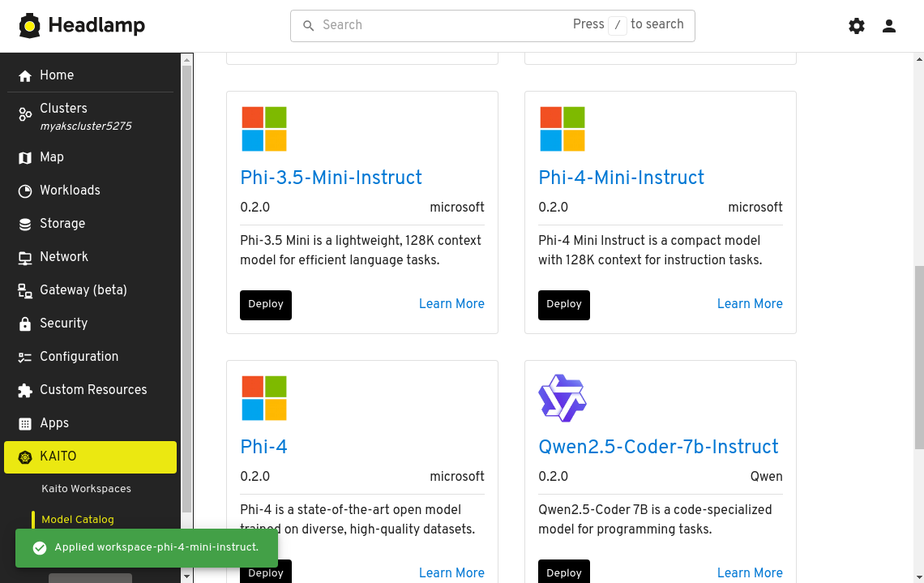Open the settings gear icon

coord(857,26)
